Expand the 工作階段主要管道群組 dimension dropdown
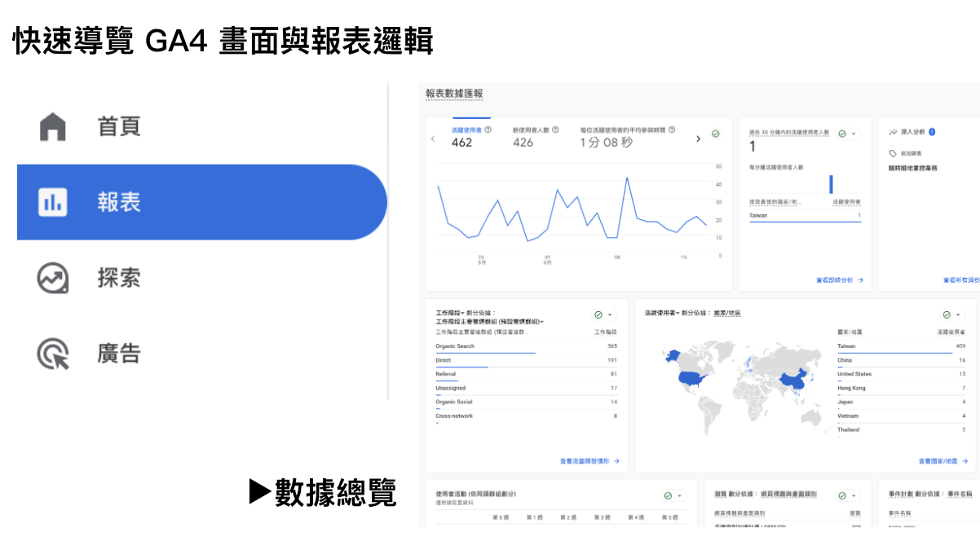The image size is (980, 541). click(490, 322)
